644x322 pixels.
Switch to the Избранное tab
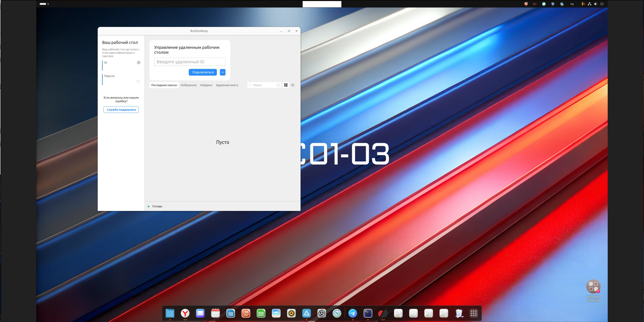pos(188,85)
